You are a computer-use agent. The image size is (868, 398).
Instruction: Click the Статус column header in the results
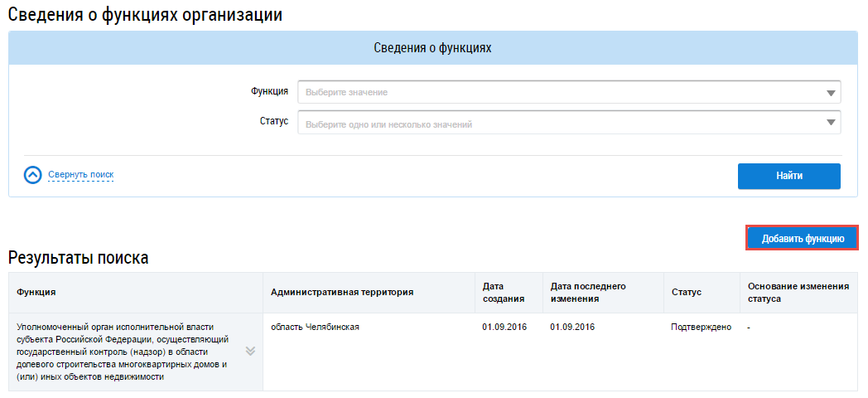coord(686,293)
